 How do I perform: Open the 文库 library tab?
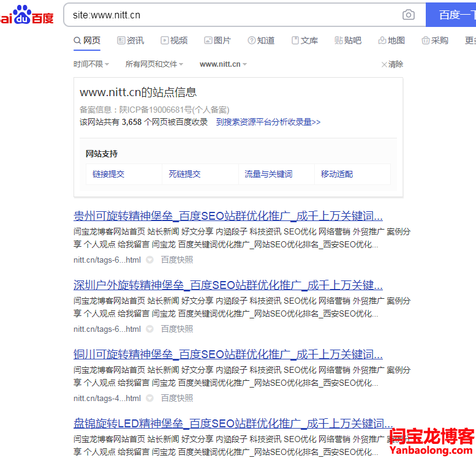click(x=304, y=40)
